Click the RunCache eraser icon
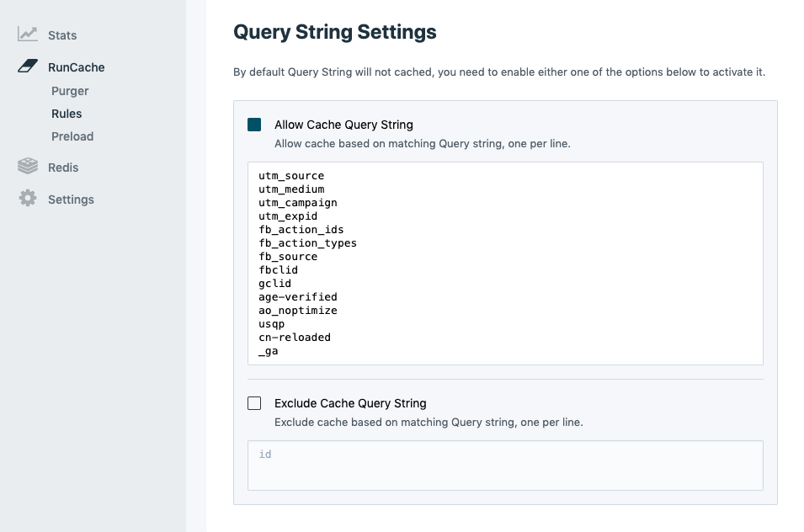The image size is (804, 532). (x=28, y=66)
